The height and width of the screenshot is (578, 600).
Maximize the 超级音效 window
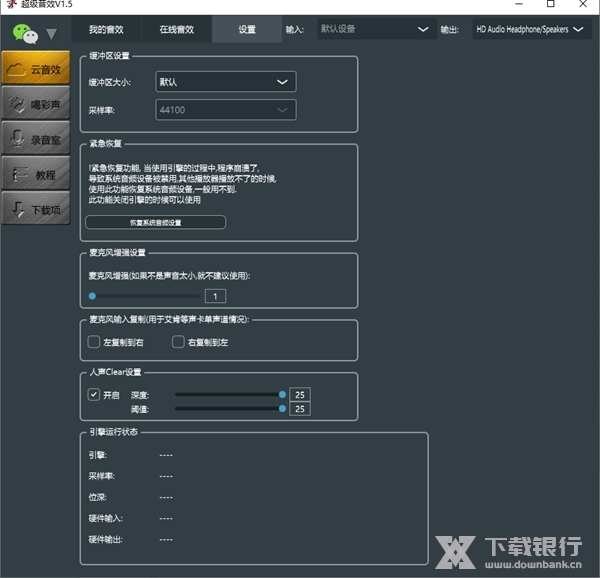pyautogui.click(x=551, y=4)
